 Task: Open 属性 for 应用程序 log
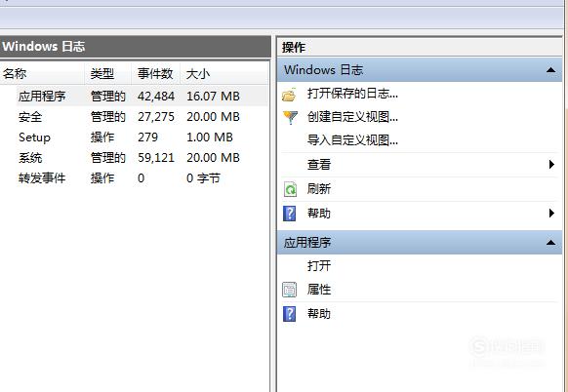click(x=319, y=290)
